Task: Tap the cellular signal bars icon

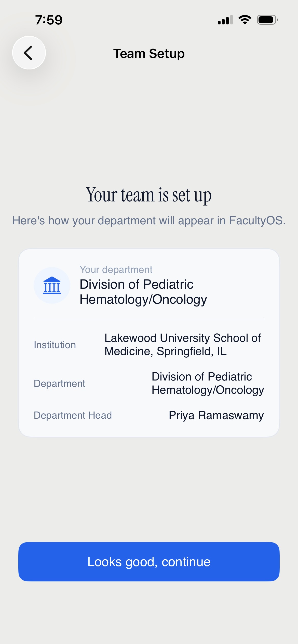Action: [225, 20]
